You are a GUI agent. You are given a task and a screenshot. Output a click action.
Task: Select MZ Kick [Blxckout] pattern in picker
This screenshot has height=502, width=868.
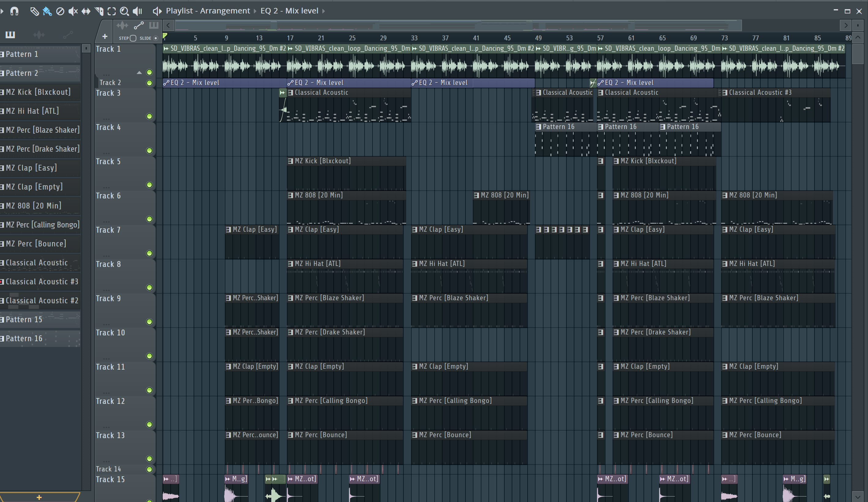click(x=40, y=92)
